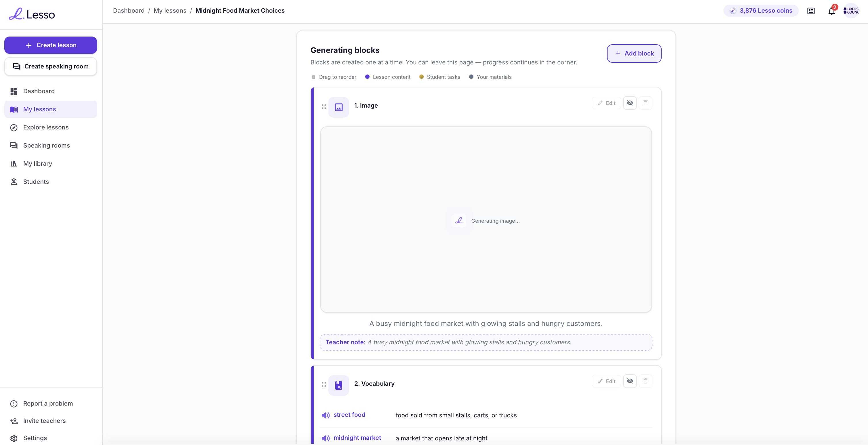Click the Report a problem alert icon

click(14, 404)
